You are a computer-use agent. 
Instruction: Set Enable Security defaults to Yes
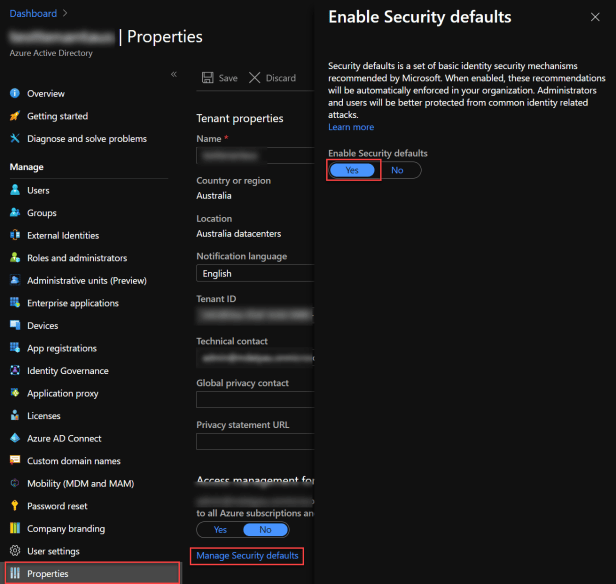352,170
